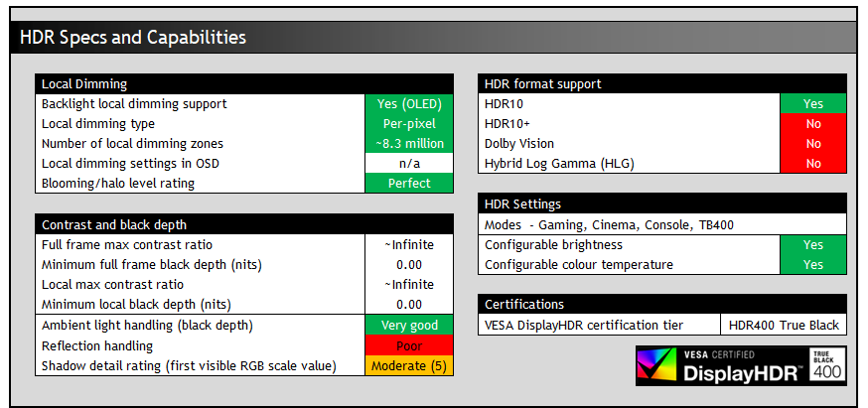The image size is (868, 408).
Task: Click the red Poor reflection handling cell
Action: [409, 346]
